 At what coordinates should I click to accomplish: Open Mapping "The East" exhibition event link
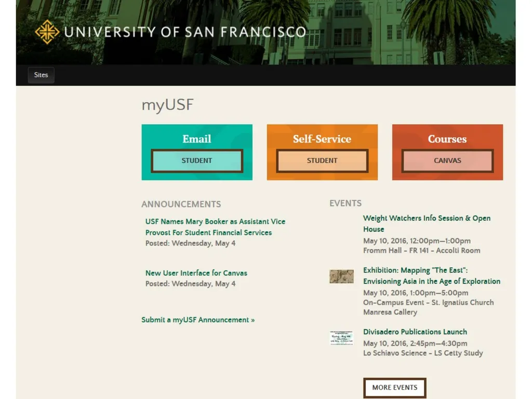click(x=432, y=276)
